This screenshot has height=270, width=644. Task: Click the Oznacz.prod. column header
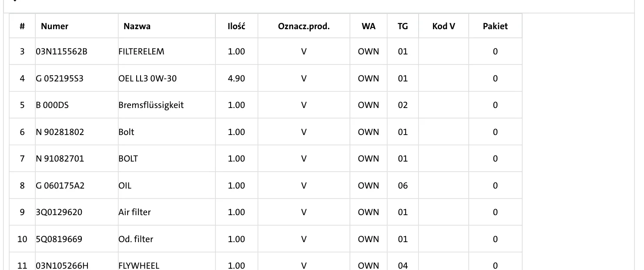coord(304,26)
